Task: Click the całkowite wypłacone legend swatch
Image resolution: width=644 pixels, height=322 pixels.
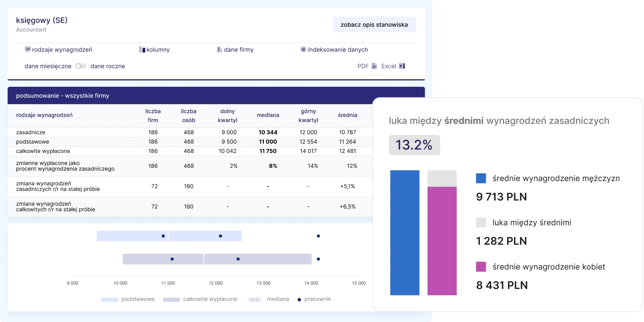Action: click(x=171, y=299)
